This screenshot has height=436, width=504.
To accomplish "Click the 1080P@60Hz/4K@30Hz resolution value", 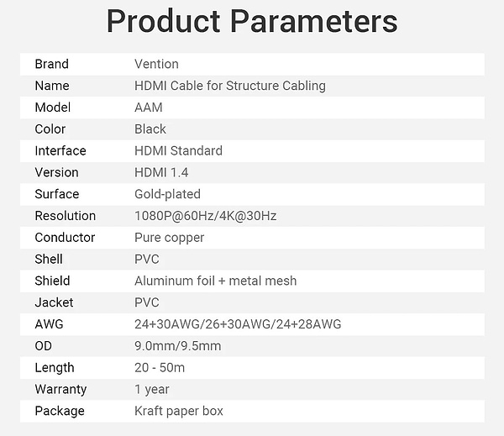I will [x=205, y=216].
